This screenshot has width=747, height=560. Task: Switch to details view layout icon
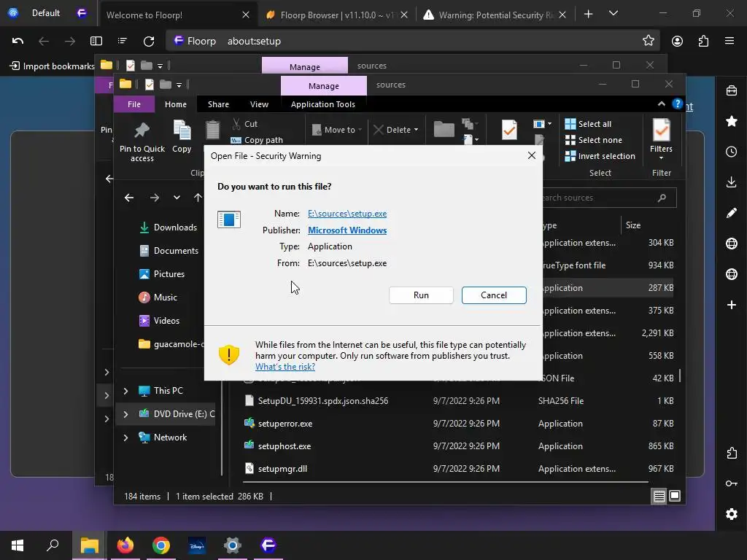659,496
